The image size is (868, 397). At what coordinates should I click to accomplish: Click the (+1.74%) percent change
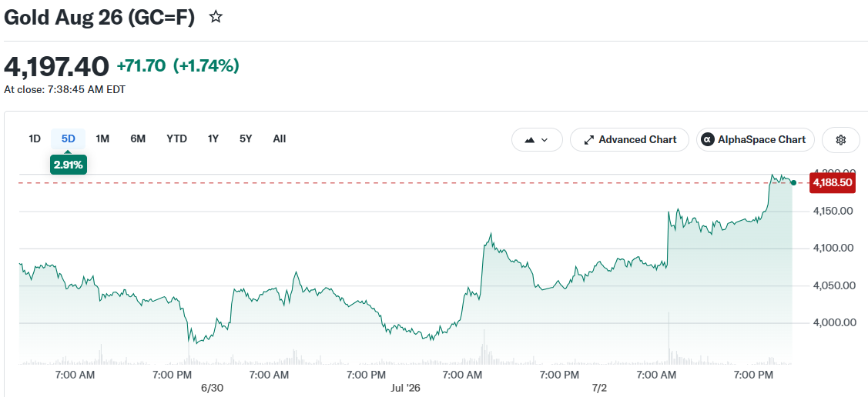pos(206,66)
